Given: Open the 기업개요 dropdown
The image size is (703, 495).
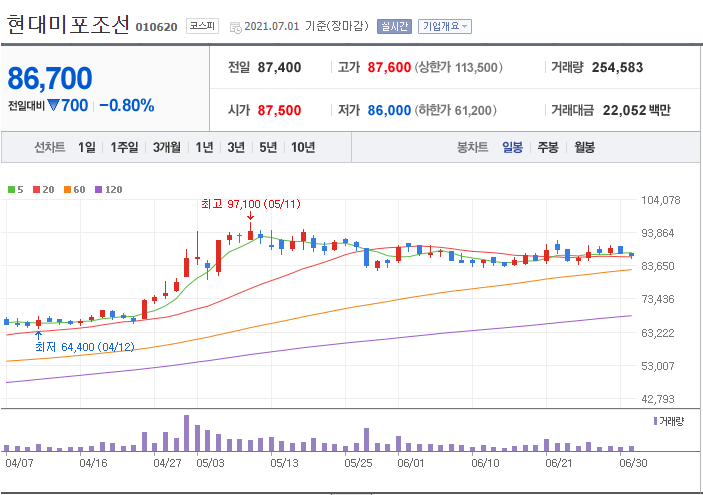Looking at the screenshot, I should click(x=444, y=26).
